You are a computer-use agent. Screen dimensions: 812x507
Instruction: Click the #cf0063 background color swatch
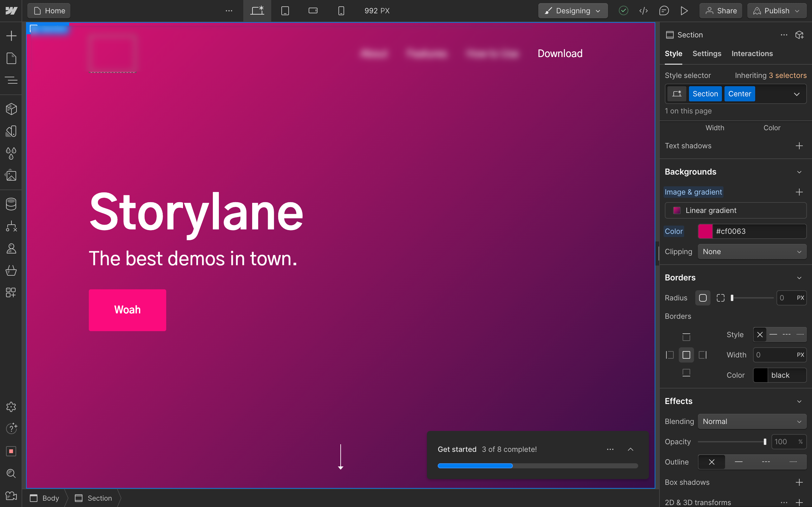coord(705,231)
